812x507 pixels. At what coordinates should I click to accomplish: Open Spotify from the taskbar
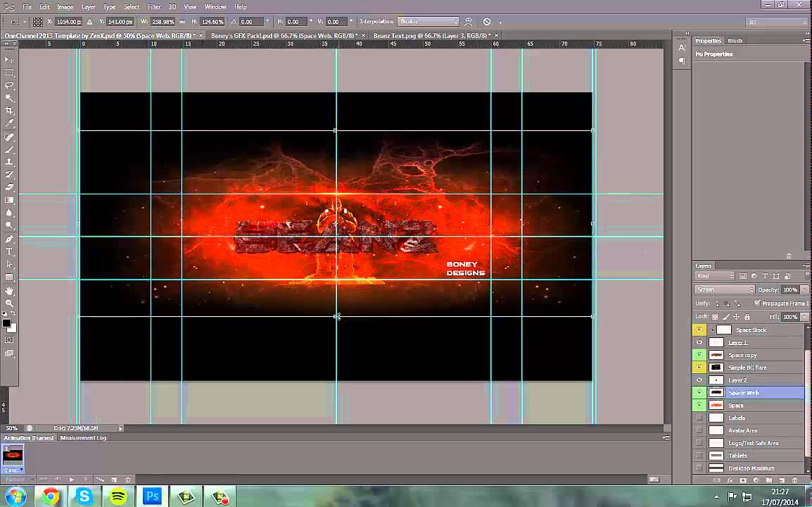[x=119, y=496]
